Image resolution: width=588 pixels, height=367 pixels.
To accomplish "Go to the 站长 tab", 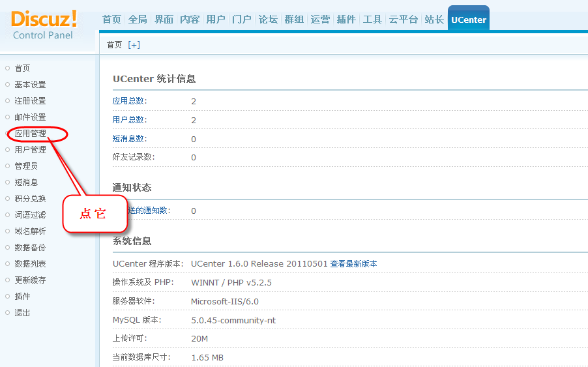I will click(x=434, y=20).
